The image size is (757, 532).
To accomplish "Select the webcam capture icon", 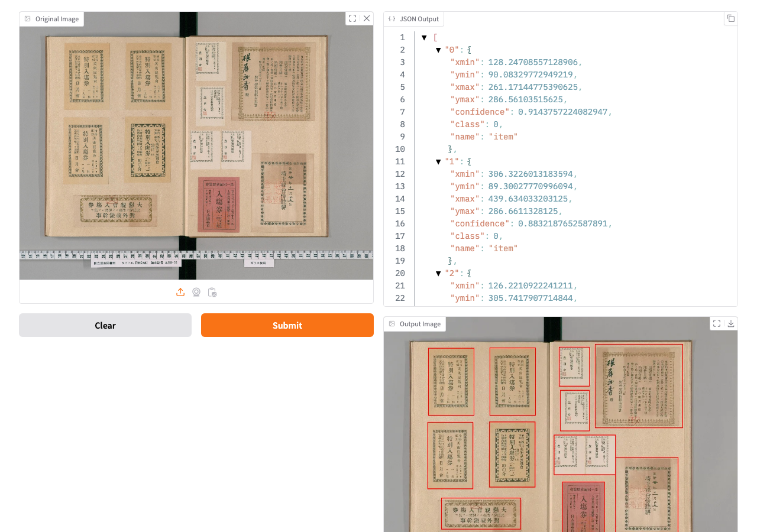I will pos(196,292).
